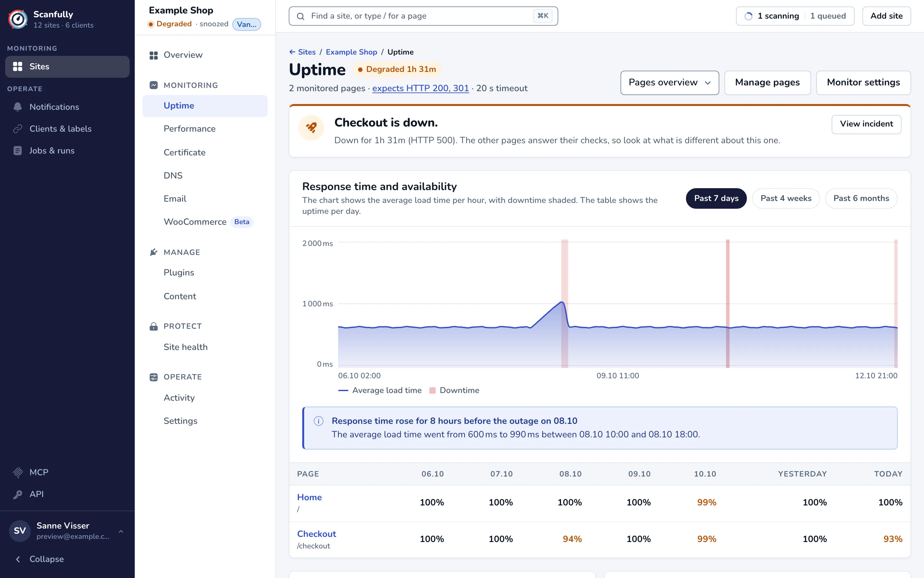Toggle the Average load time legend entry
The image size is (924, 578).
(x=380, y=390)
